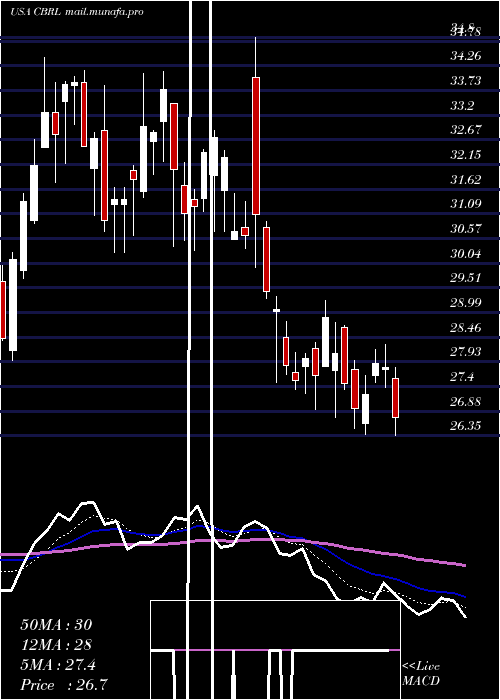The width and height of the screenshot is (500, 700).
Task: Click the 30.04 price axis label
Action: click(x=466, y=254)
